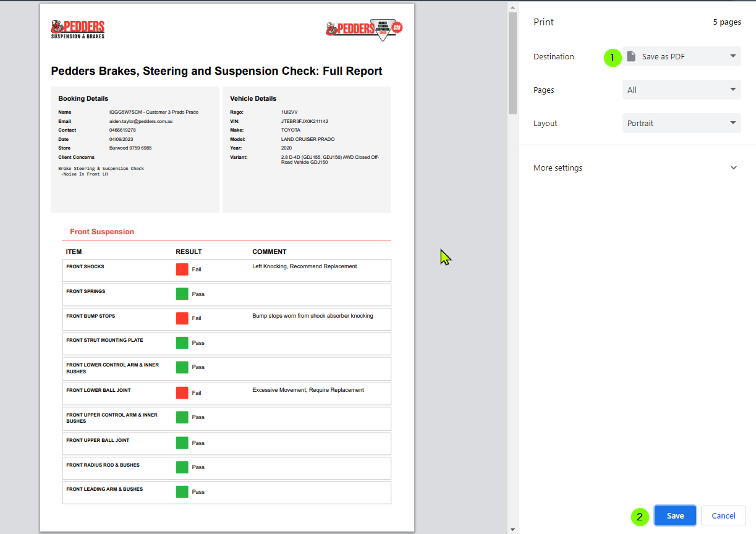The height and width of the screenshot is (534, 756).
Task: Click the contact number 0466619278
Action: click(122, 130)
